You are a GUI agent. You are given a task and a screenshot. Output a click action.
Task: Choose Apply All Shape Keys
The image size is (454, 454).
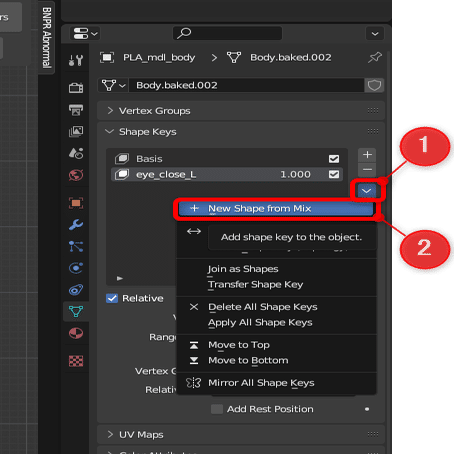click(x=276, y=322)
